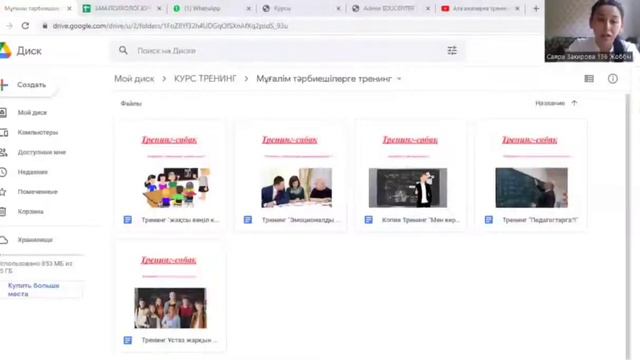Open search filter options icon

coord(452,51)
